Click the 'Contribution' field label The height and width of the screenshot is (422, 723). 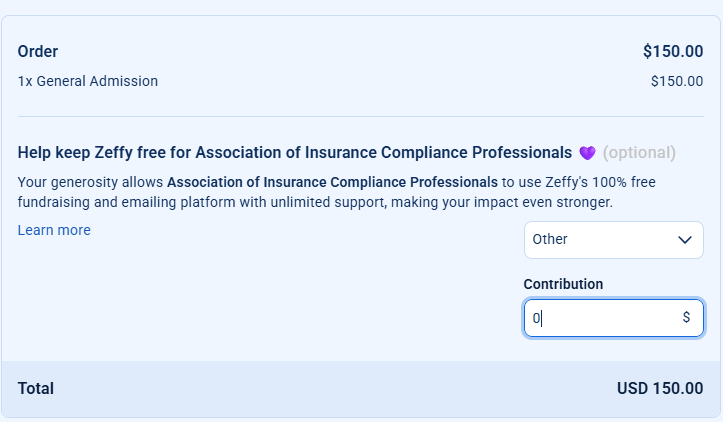563,284
